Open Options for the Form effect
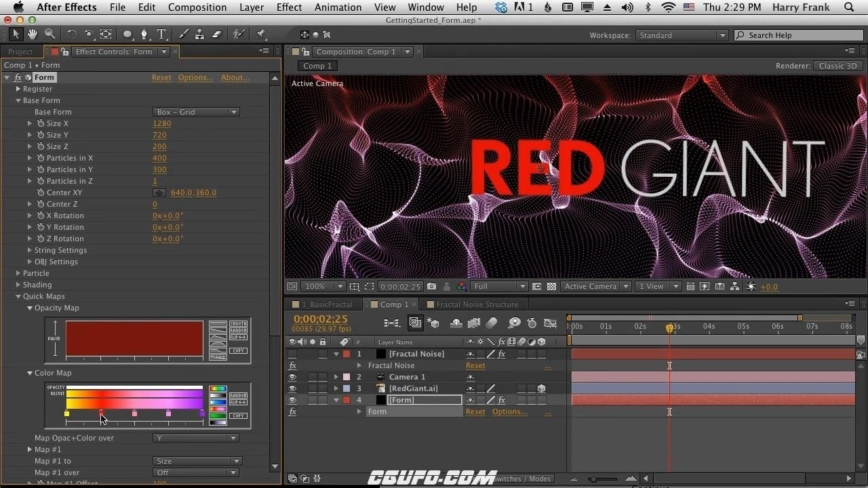This screenshot has width=868, height=488. (195, 77)
